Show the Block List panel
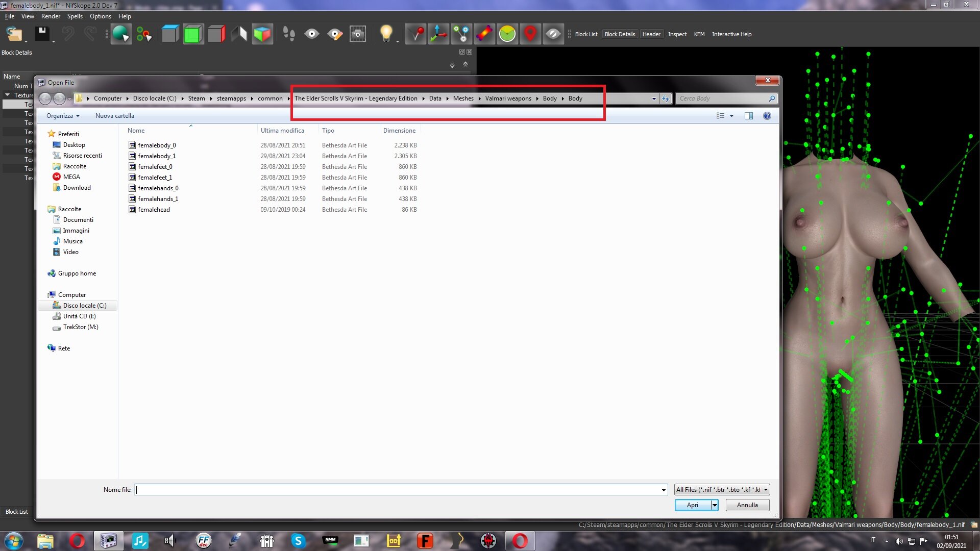 click(x=586, y=34)
